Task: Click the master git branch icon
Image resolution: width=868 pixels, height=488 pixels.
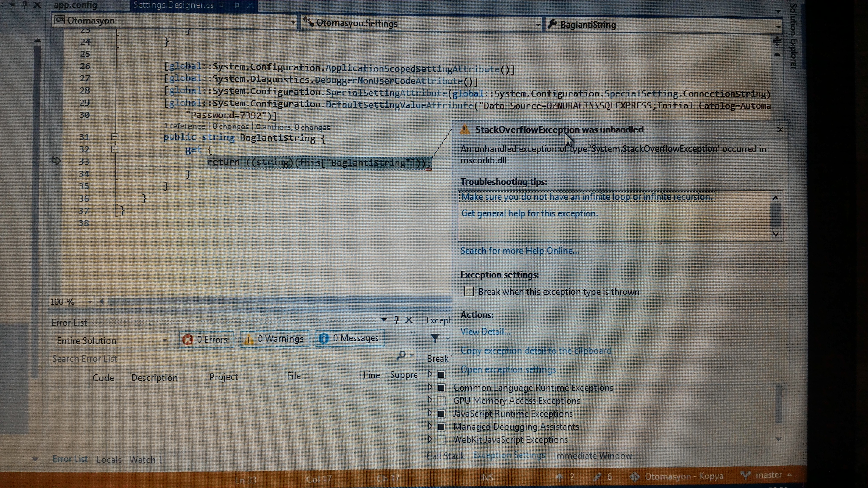Action: (745, 475)
